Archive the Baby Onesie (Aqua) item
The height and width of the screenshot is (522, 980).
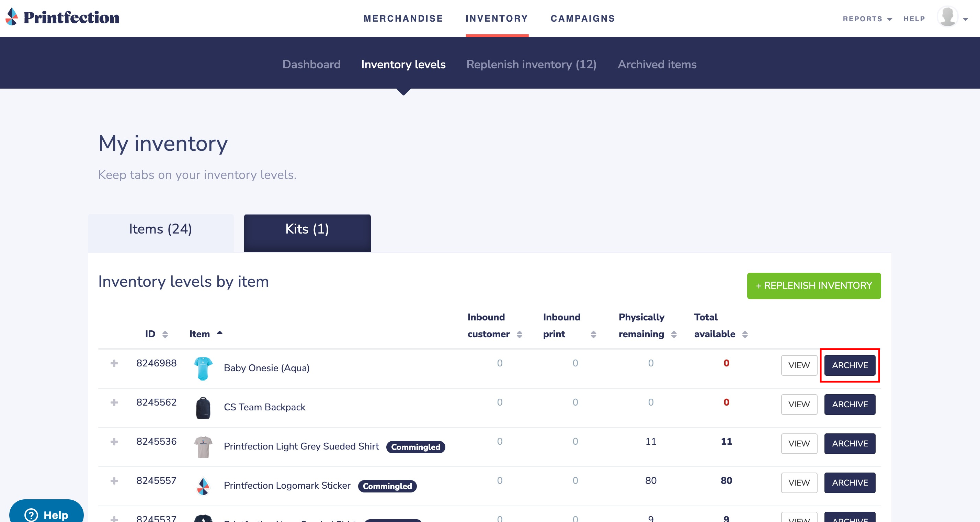850,365
